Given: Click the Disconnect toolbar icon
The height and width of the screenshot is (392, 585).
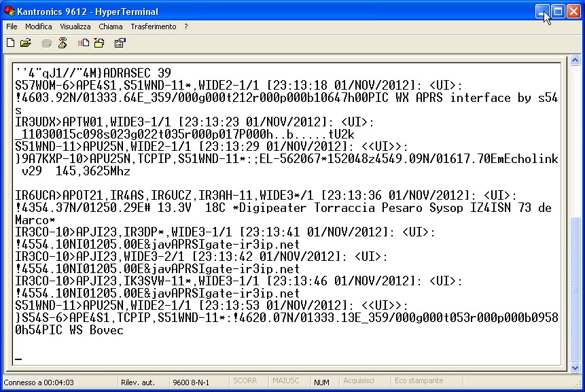Looking at the screenshot, I should point(63,43).
